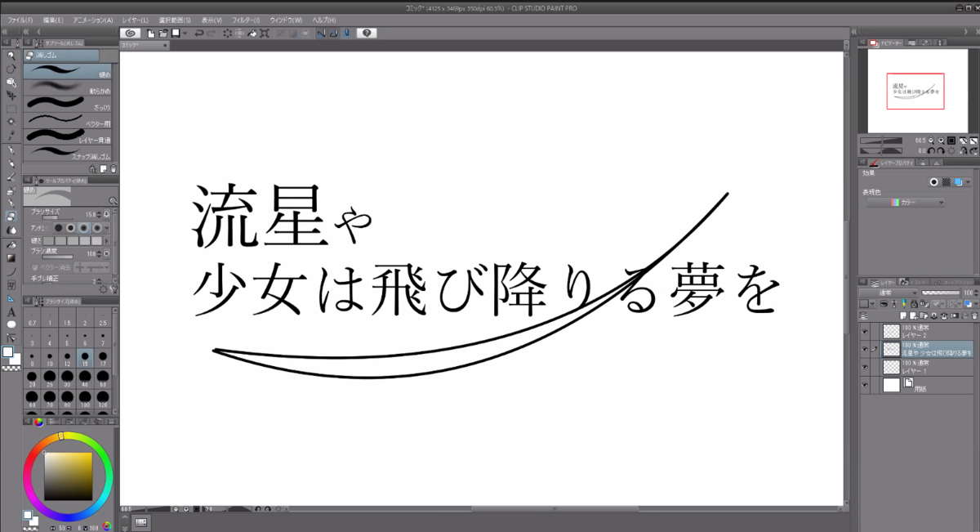
Task: Click the Undo arrow icon
Action: pyautogui.click(x=198, y=33)
